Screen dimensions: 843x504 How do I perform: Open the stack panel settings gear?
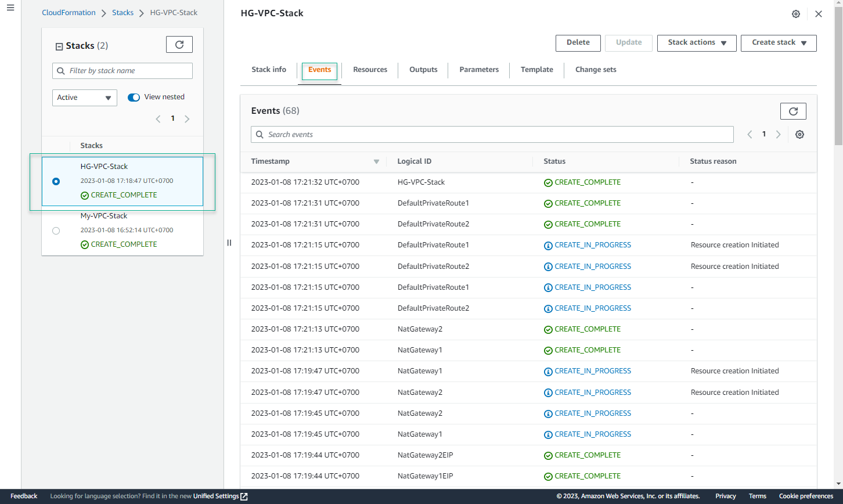[796, 14]
